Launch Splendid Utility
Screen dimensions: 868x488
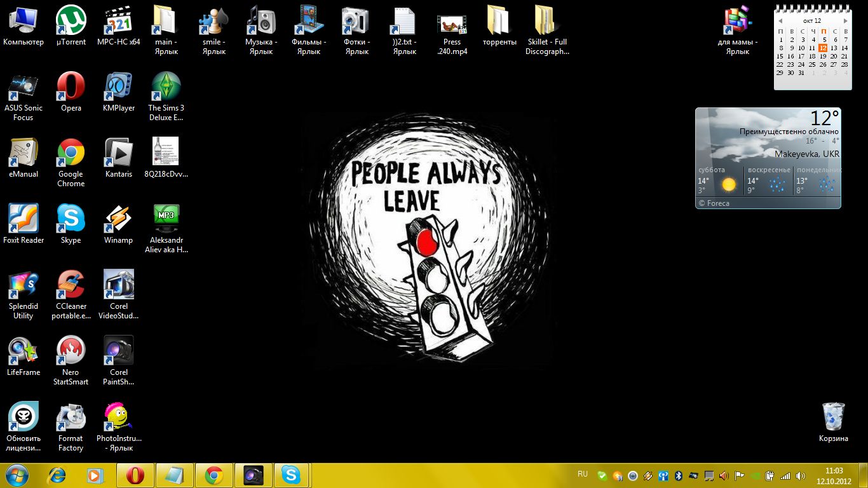[x=24, y=295]
